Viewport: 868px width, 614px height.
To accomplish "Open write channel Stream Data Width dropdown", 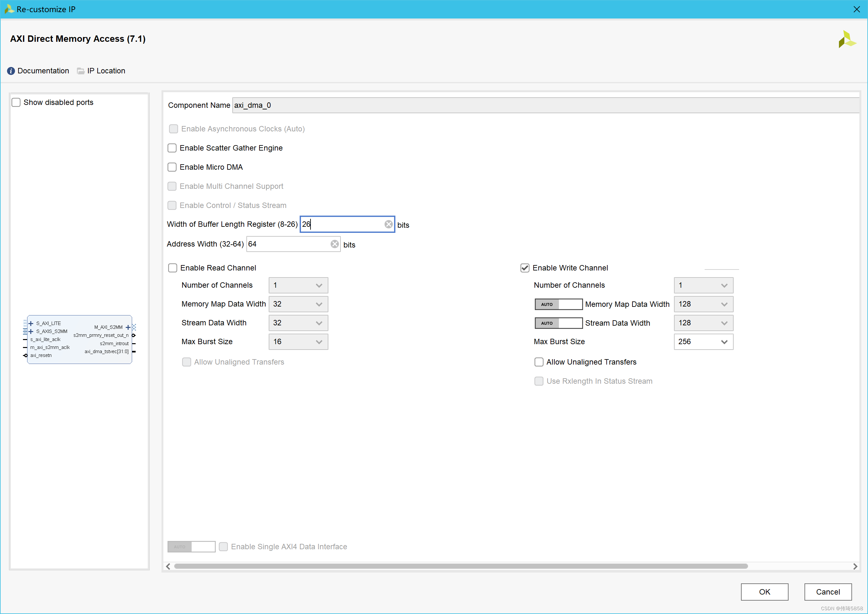I will pos(703,323).
